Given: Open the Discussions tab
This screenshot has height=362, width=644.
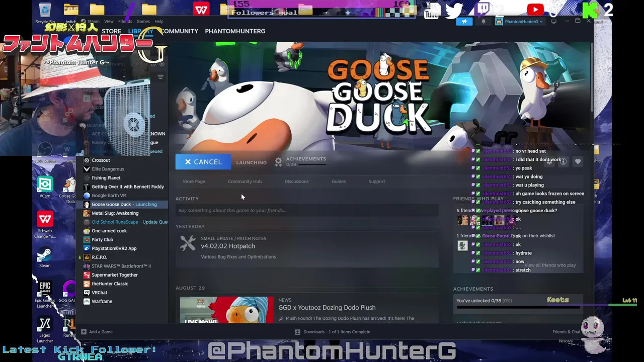Looking at the screenshot, I should [296, 182].
